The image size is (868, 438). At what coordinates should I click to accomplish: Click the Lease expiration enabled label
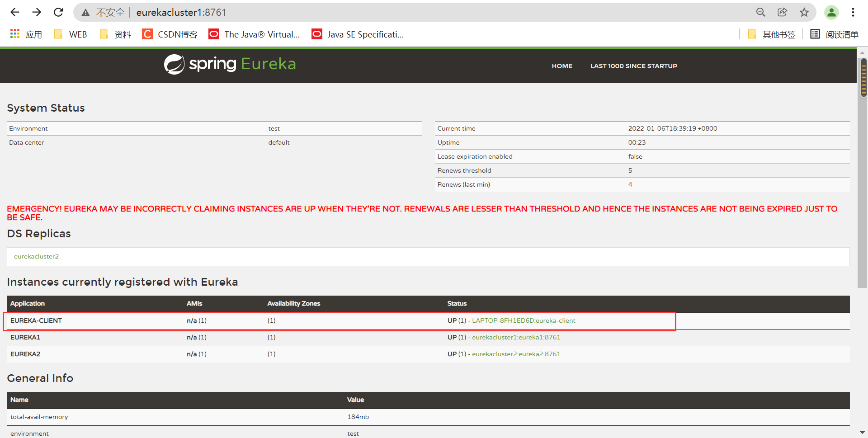point(475,156)
